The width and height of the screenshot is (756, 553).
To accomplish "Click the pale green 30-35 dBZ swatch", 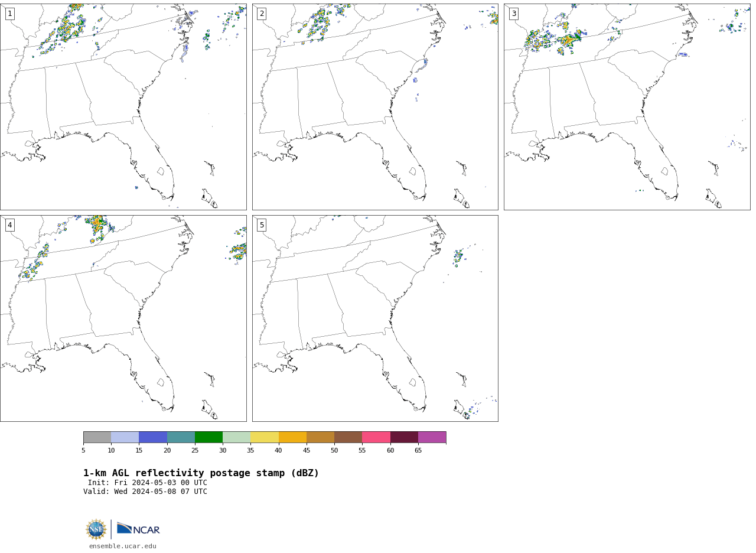I will coord(236,437).
